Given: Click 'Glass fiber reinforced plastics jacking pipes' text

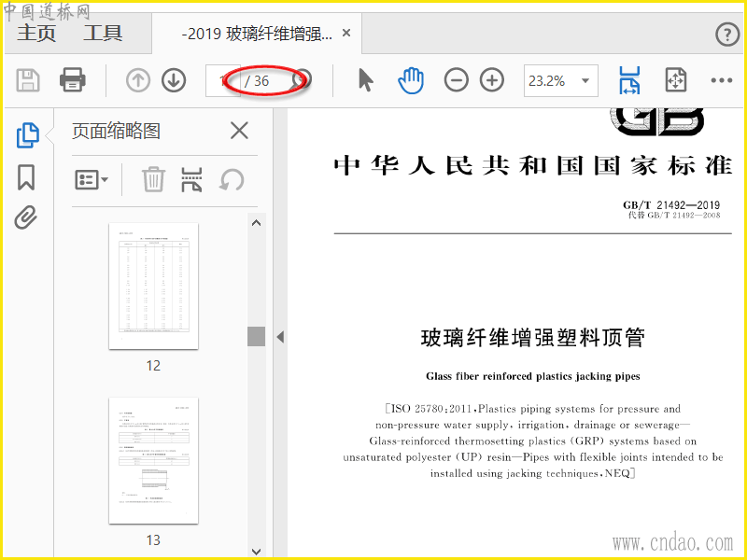Looking at the screenshot, I should [532, 376].
